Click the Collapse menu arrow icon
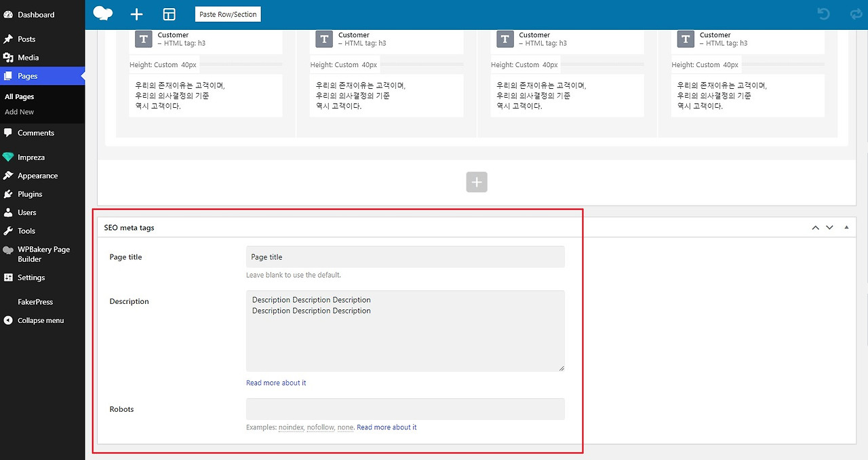Screen dimensions: 868x460 8,320
